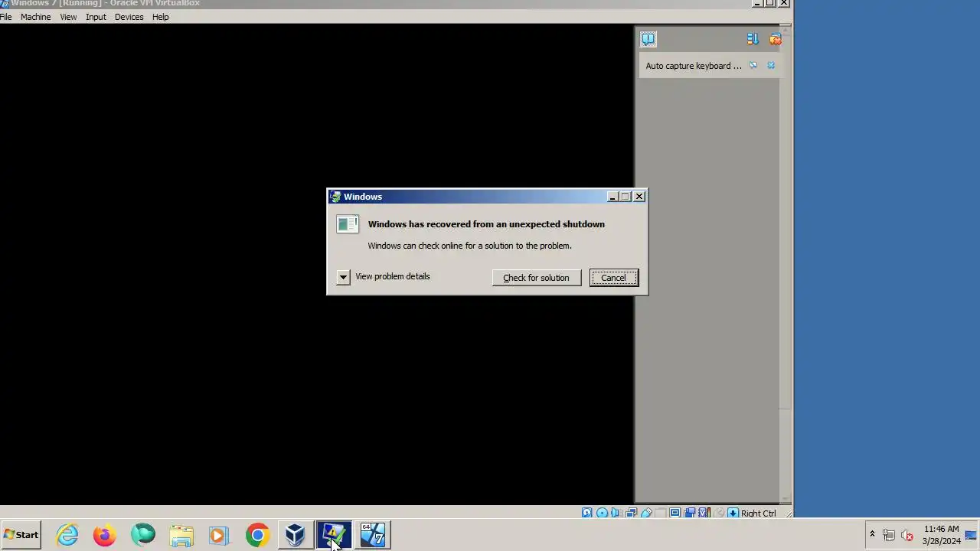Click the error report icon in dialog
980x551 pixels.
(x=348, y=224)
